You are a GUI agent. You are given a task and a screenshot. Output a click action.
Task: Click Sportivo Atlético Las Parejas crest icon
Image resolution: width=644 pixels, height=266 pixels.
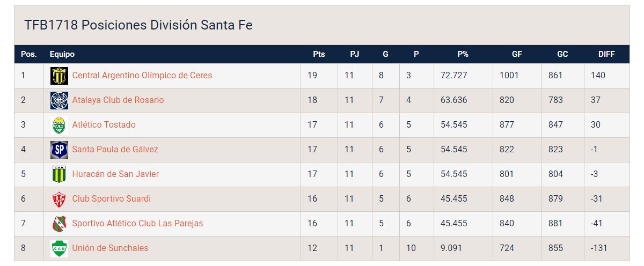coord(59,224)
